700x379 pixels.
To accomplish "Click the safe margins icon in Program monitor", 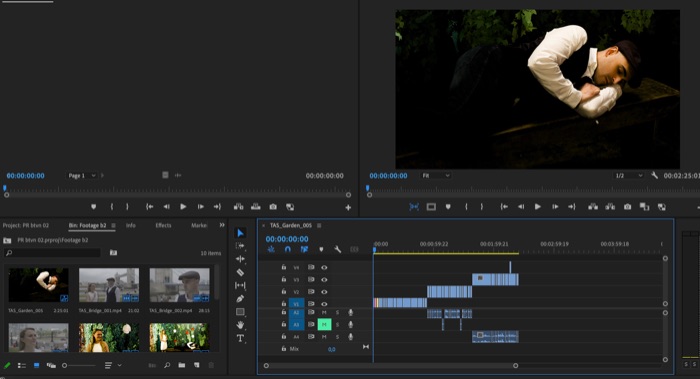I will tap(431, 207).
